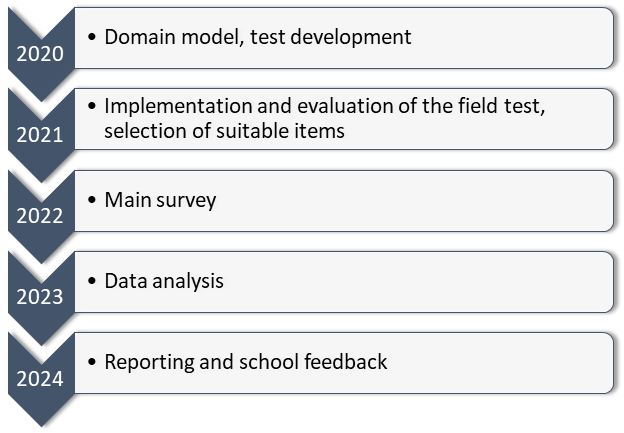
Task: Click the "Main survey" text
Action: tap(160, 200)
